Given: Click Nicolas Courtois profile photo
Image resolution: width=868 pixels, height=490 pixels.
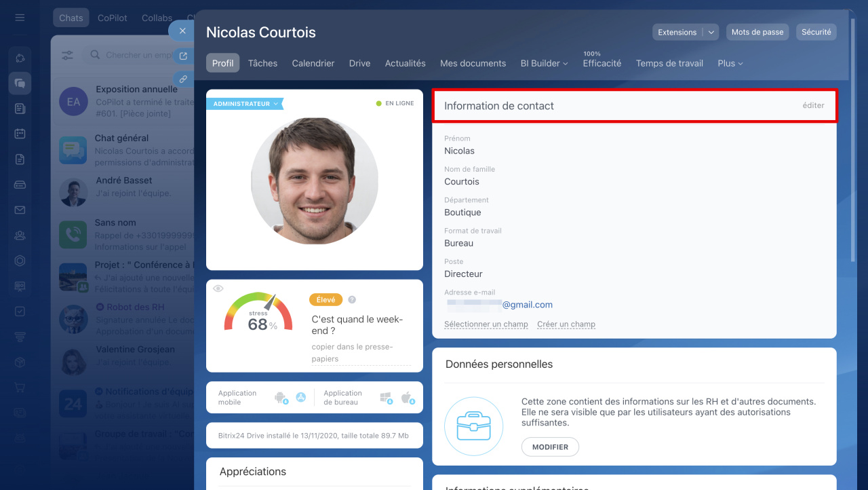Looking at the screenshot, I should [314, 181].
